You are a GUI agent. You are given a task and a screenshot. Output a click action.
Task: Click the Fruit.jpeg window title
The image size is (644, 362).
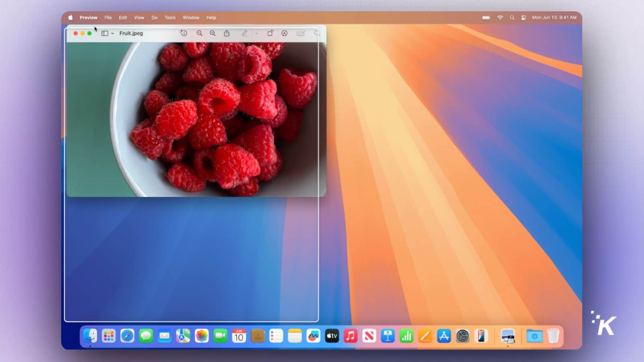(x=131, y=33)
